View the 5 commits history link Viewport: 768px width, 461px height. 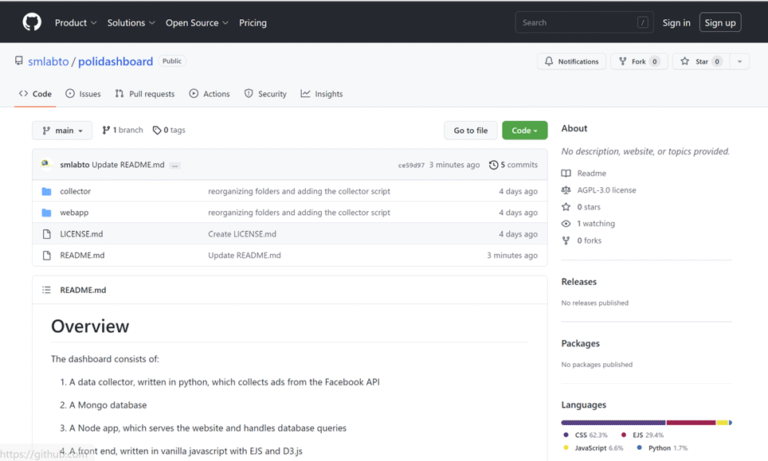[513, 165]
